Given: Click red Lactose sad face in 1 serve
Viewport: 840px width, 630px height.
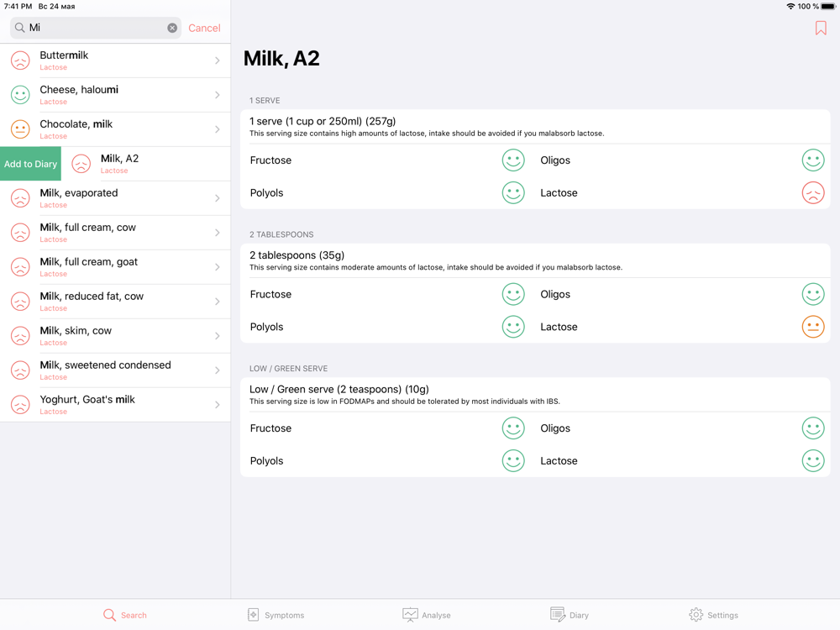Looking at the screenshot, I should (812, 193).
